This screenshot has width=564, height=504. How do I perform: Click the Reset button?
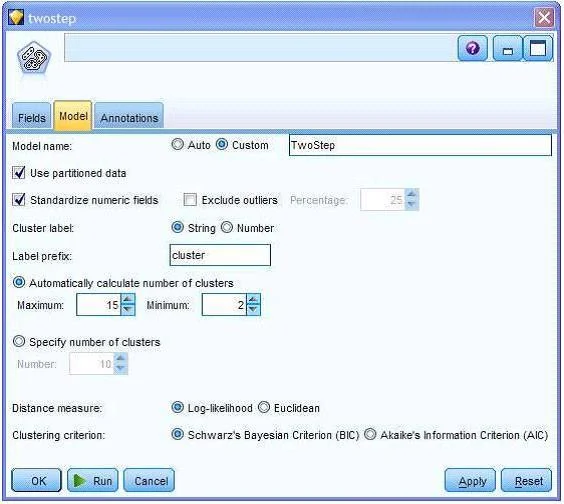tap(527, 480)
